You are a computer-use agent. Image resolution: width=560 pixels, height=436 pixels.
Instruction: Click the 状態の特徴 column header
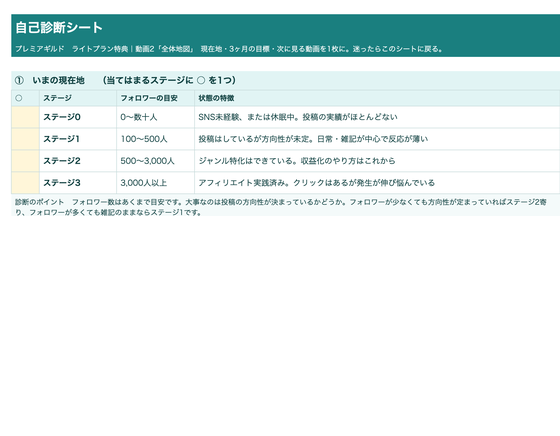pyautogui.click(x=377, y=98)
